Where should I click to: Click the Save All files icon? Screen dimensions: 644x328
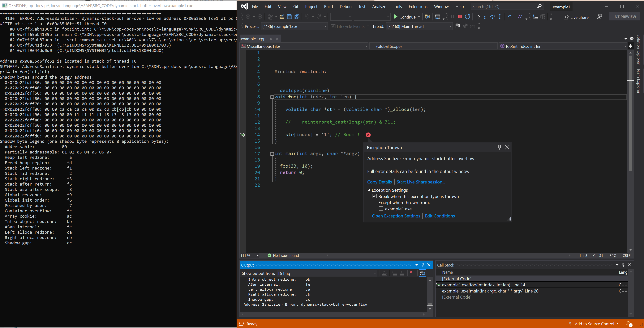(297, 16)
